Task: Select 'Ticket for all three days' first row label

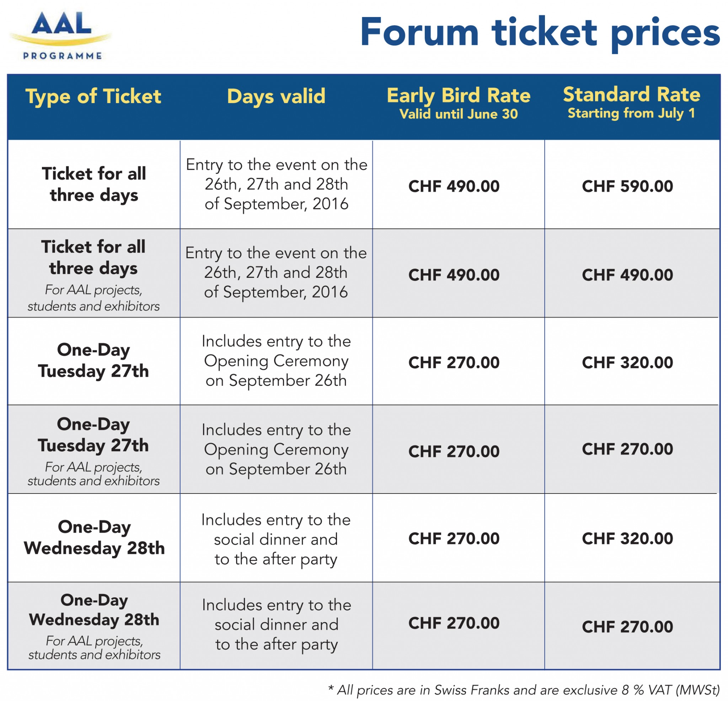Action: pyautogui.click(x=94, y=184)
